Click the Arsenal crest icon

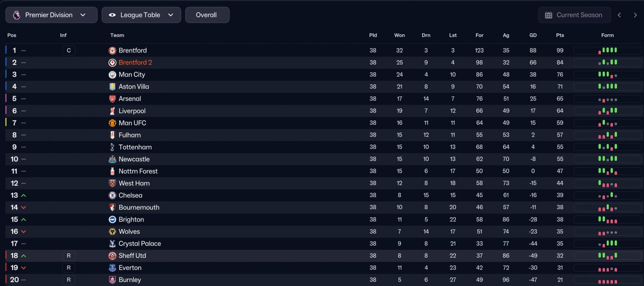coord(112,99)
